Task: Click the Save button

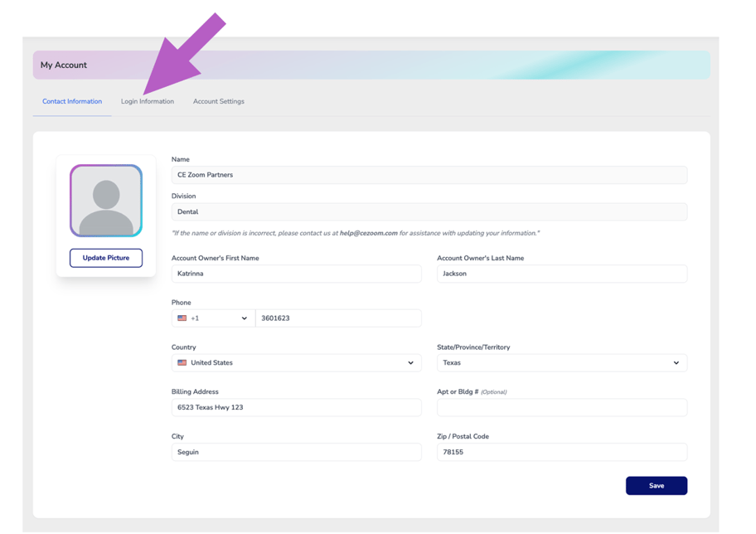Action: [x=656, y=485]
